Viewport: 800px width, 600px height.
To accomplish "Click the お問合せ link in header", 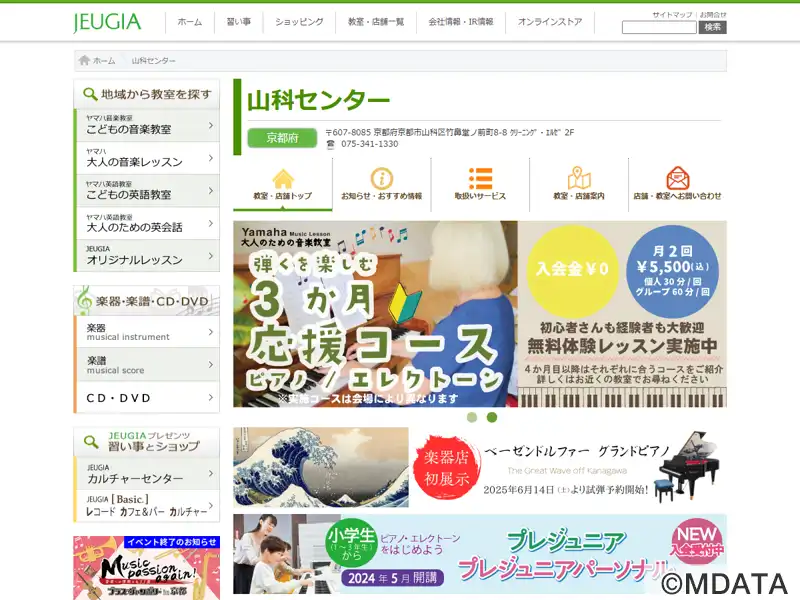I will (713, 15).
